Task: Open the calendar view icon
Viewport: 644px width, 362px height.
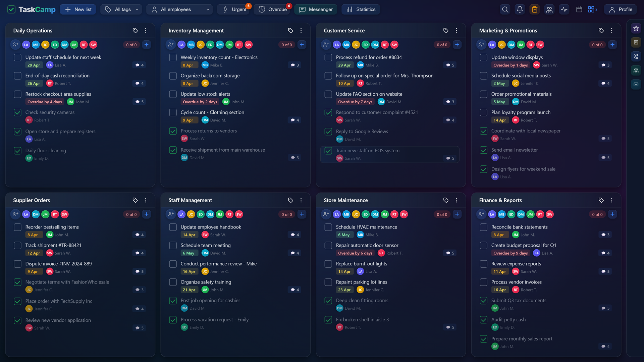Action: tap(579, 9)
